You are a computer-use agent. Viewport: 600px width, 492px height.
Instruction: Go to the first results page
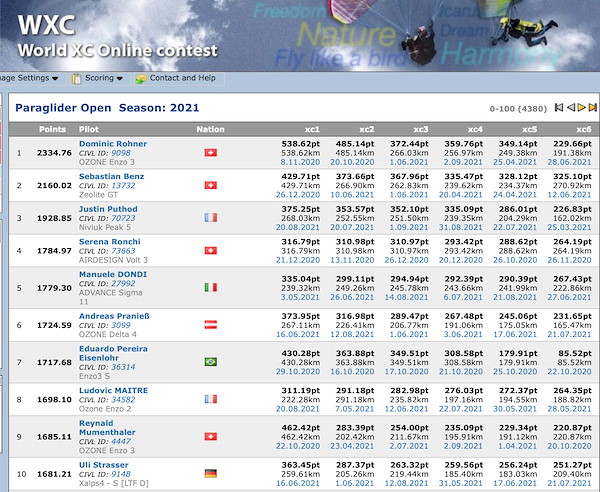pos(561,107)
